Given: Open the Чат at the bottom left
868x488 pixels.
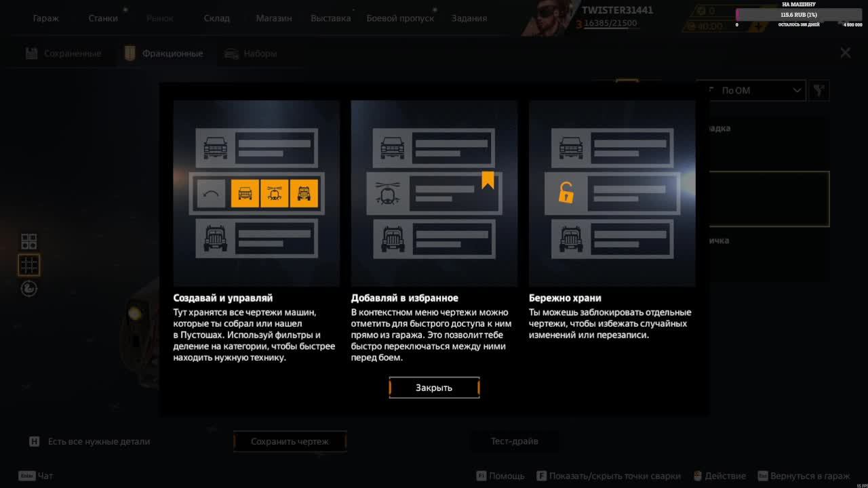Looking at the screenshot, I should click(x=45, y=476).
